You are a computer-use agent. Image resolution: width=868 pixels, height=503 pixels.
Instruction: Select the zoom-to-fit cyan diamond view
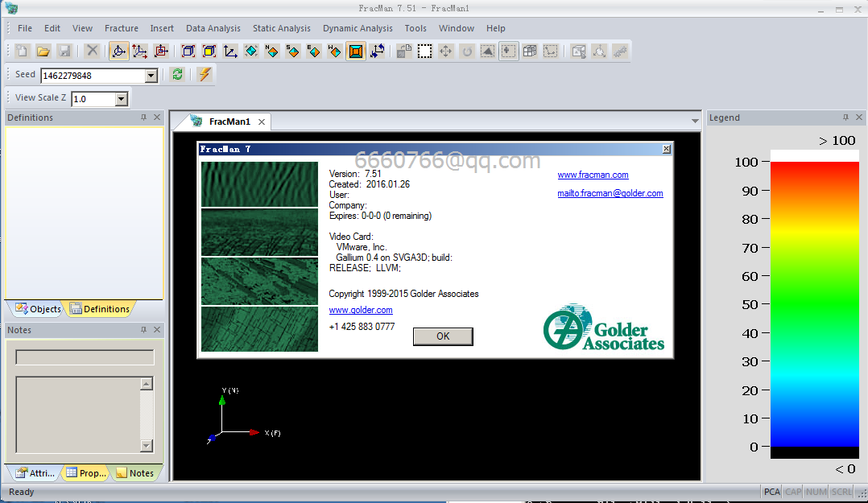251,52
